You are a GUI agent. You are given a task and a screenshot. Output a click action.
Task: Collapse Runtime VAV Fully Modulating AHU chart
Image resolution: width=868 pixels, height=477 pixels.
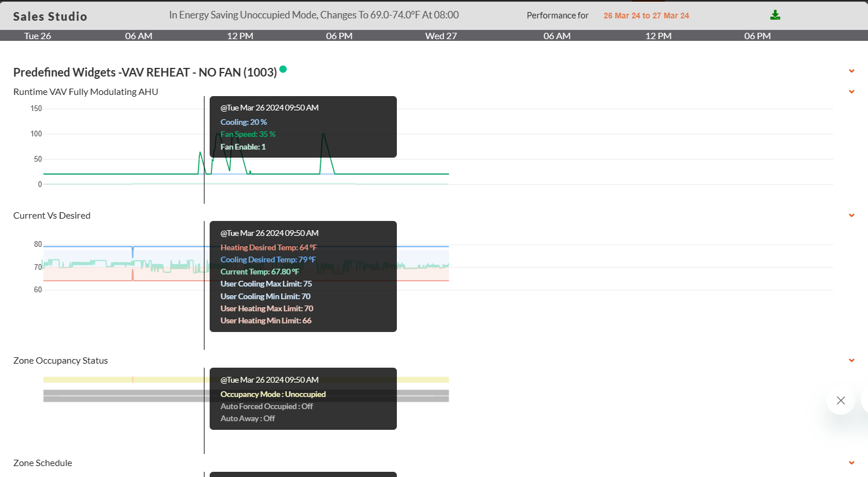pyautogui.click(x=851, y=91)
